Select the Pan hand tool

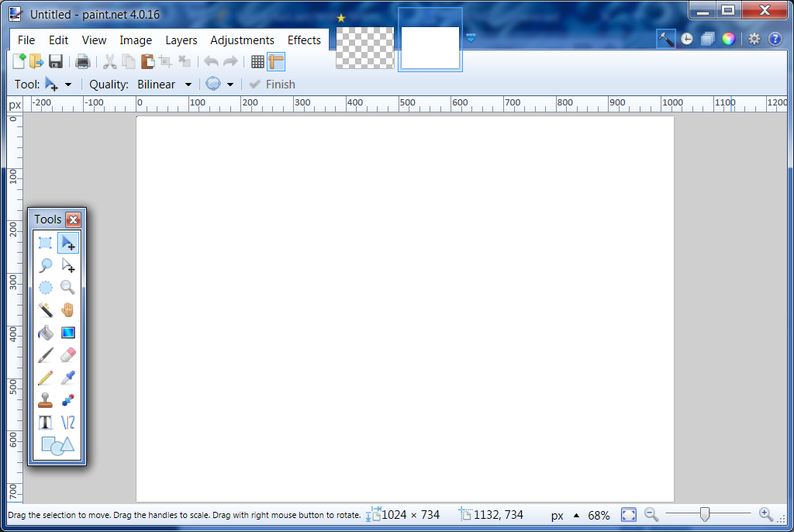tap(68, 309)
